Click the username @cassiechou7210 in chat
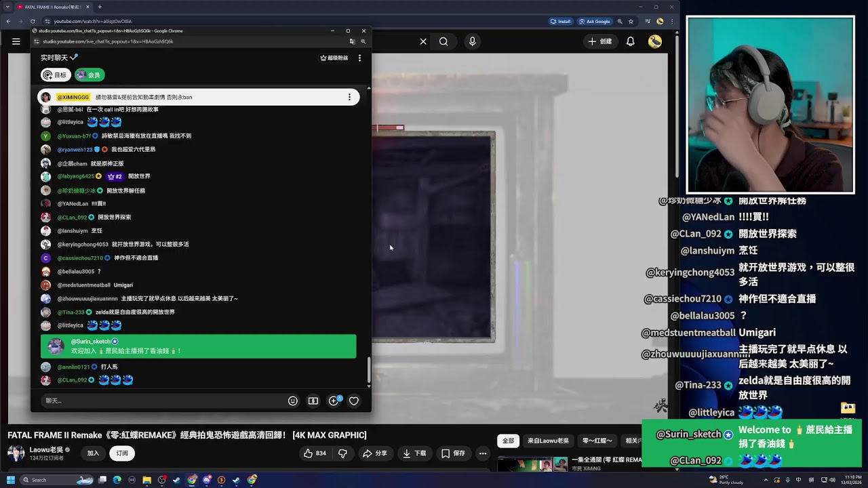The image size is (868, 488). point(80,258)
